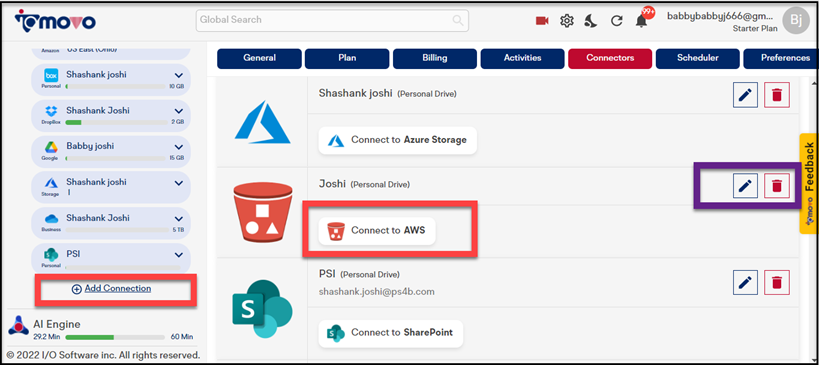Click Box icon beside Shashank joshi
This screenshot has height=365, width=819.
(x=51, y=75)
